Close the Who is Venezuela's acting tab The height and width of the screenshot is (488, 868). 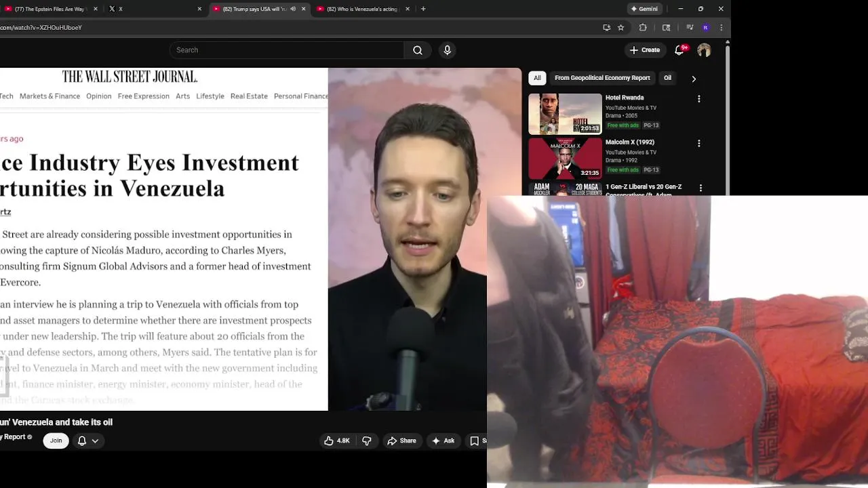click(408, 9)
